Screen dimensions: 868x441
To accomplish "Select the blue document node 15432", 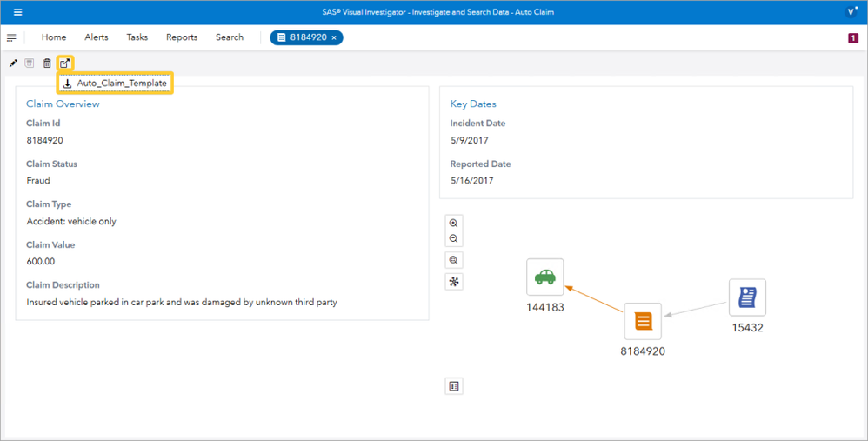I will click(x=747, y=297).
